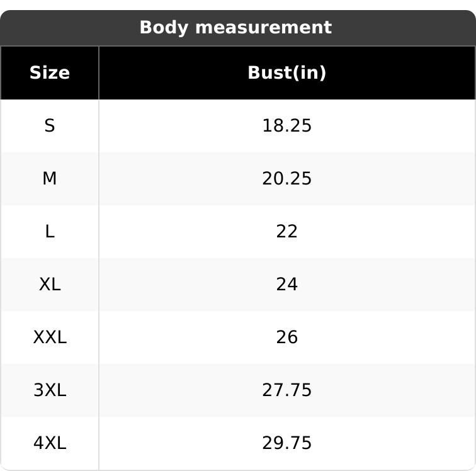
Task: Click the Body measurement table title
Action: click(x=235, y=28)
